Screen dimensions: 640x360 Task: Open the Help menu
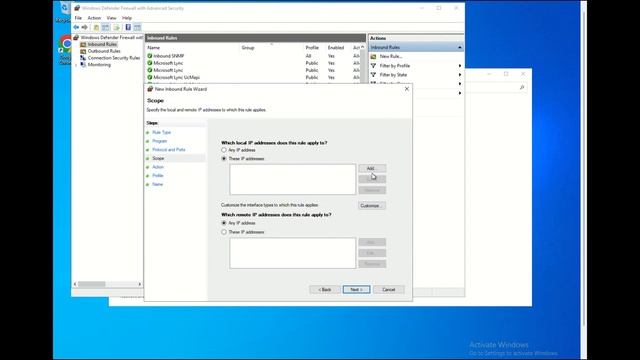127,18
